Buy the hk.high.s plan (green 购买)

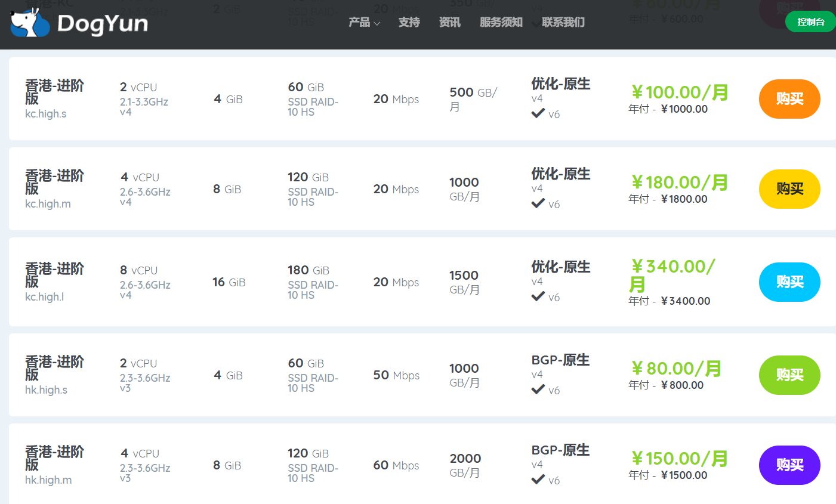(789, 375)
